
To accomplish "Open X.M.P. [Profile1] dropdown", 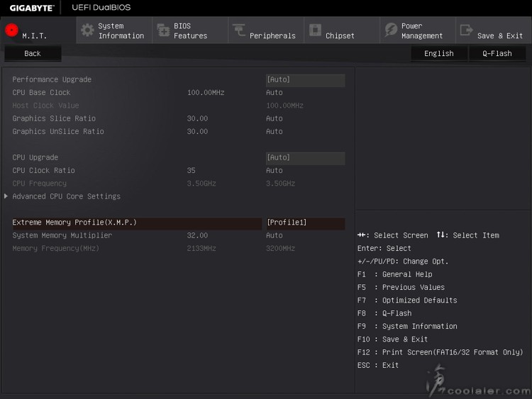I will coord(305,223).
